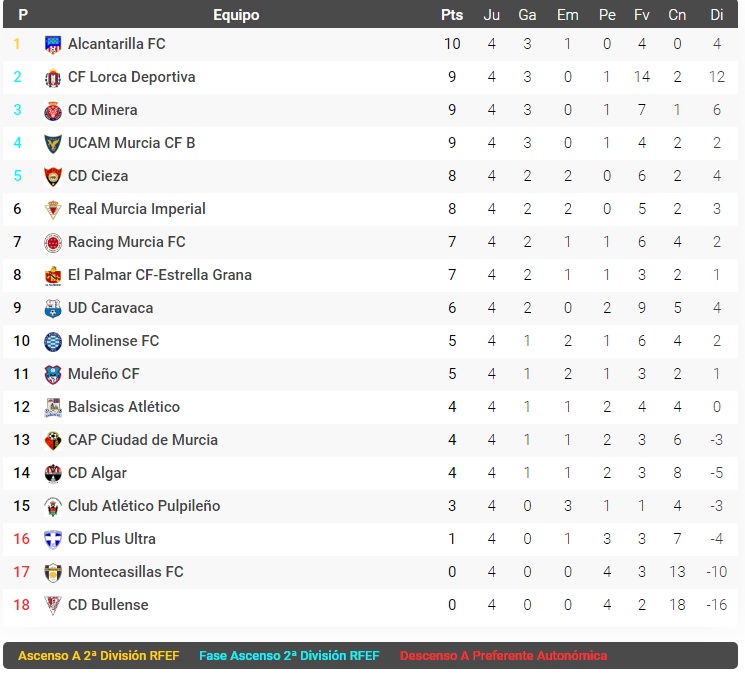The height and width of the screenshot is (674, 745).
Task: Click Fase Ascenso 2ª División RFEF legend
Action: (x=289, y=656)
